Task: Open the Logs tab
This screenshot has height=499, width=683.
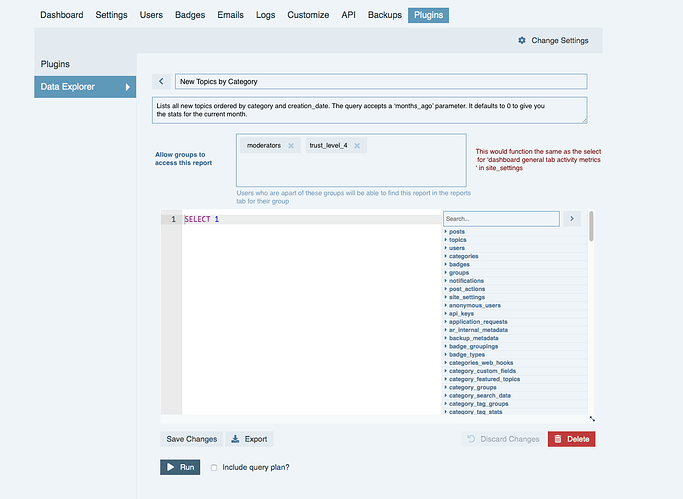Action: click(x=266, y=15)
